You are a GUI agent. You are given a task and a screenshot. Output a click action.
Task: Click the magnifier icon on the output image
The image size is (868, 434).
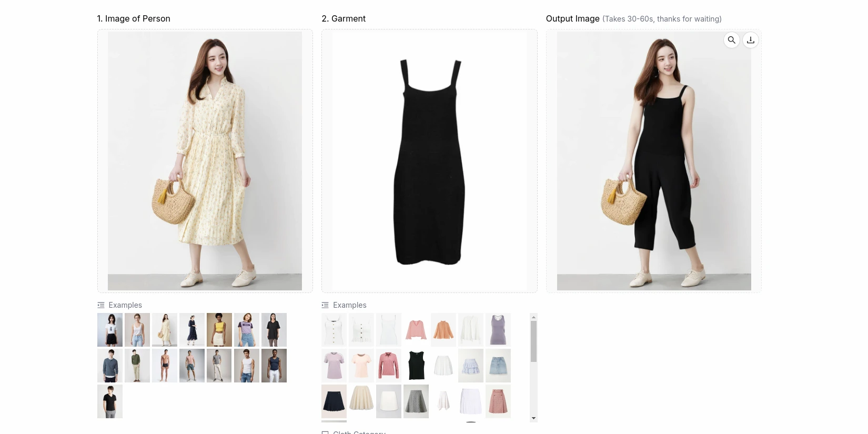pyautogui.click(x=731, y=40)
